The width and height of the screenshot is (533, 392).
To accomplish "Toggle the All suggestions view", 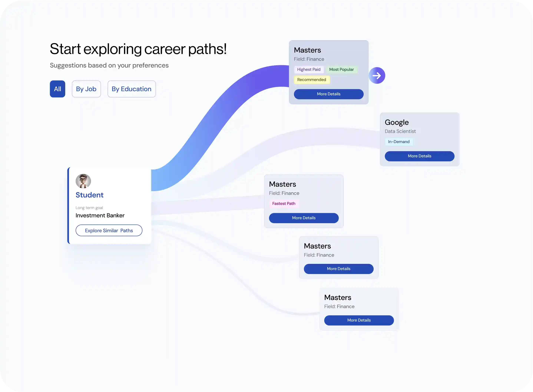I will point(57,89).
